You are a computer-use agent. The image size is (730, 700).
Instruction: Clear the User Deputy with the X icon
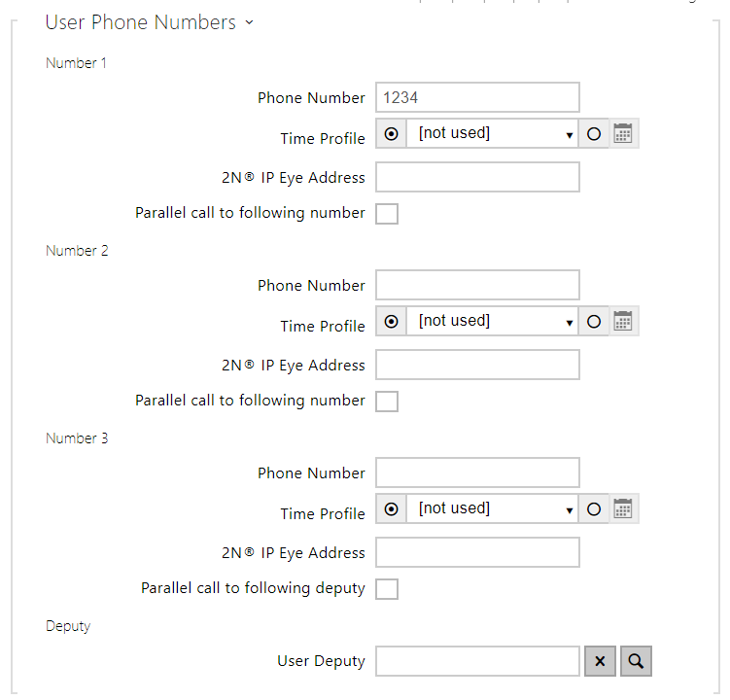[600, 661]
